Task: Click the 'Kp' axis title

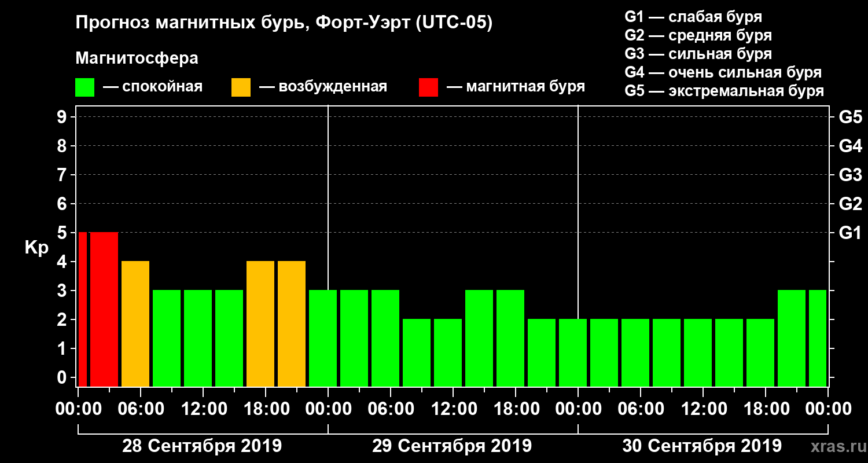Action: click(36, 247)
